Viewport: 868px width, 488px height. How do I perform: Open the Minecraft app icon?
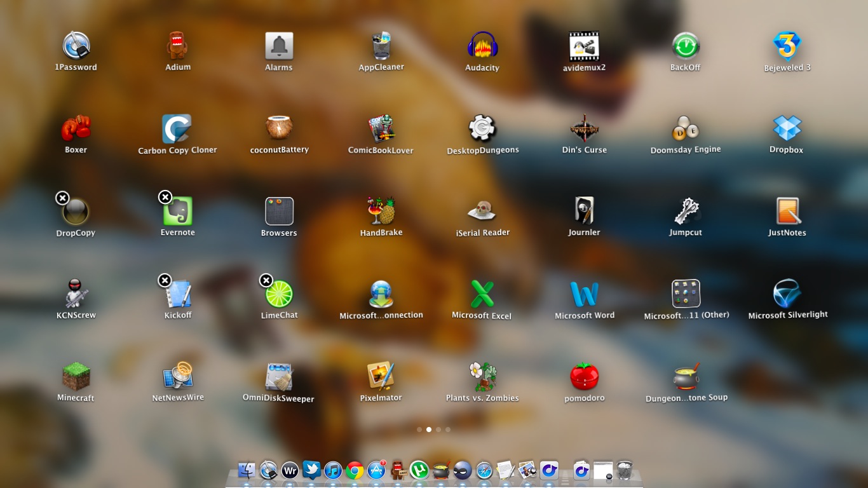(x=76, y=377)
